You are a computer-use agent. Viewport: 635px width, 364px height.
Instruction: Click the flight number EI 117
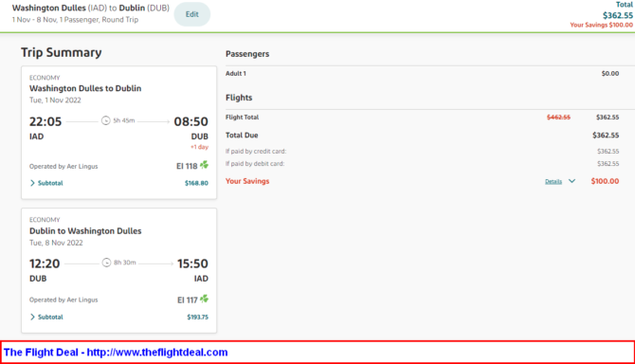188,300
